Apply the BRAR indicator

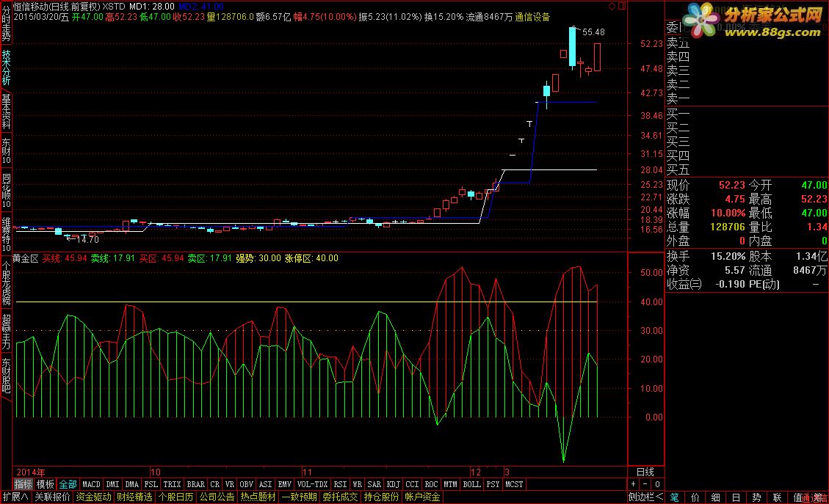coord(196,484)
